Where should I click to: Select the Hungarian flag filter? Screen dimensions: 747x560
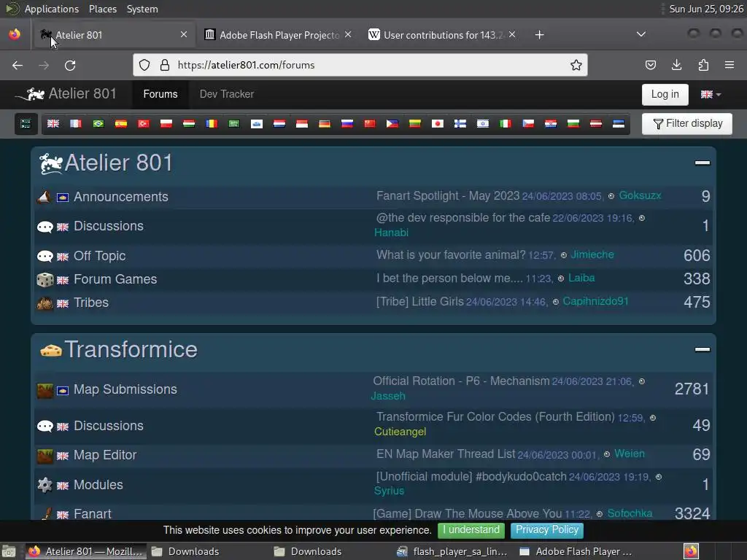(x=189, y=124)
